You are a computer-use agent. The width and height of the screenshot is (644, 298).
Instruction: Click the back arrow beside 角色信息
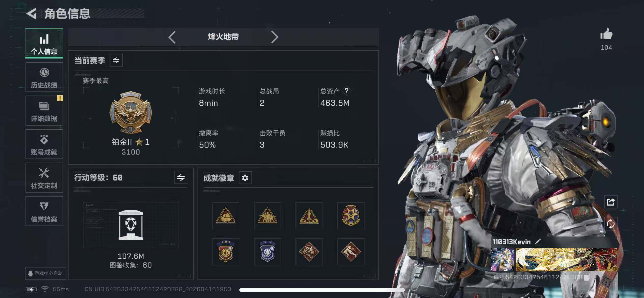tap(32, 13)
